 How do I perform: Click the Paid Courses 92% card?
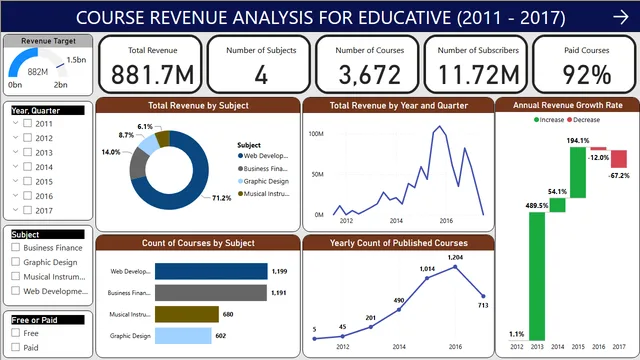(x=584, y=64)
